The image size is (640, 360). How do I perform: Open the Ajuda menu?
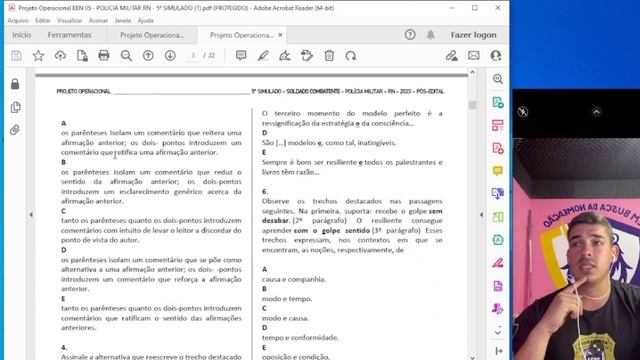point(145,20)
